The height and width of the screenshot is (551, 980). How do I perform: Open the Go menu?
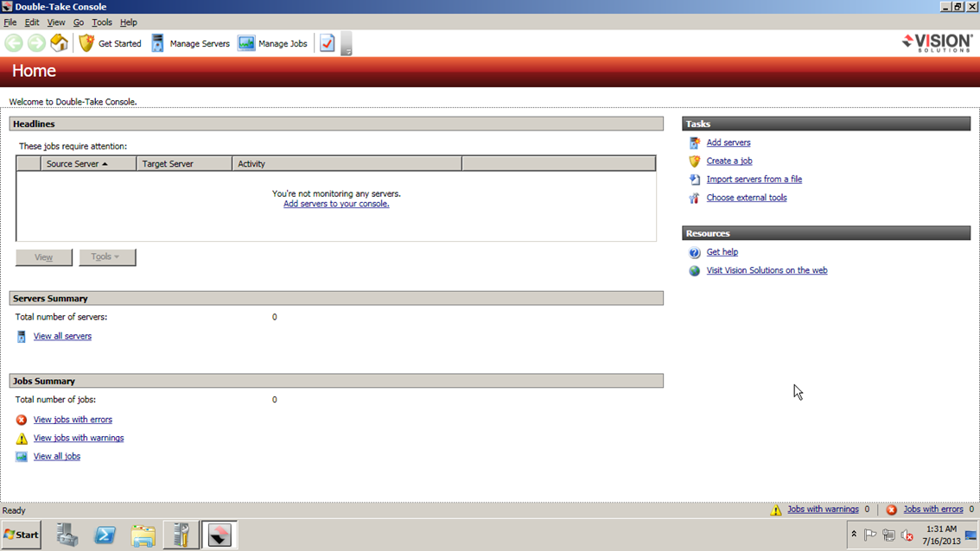tap(78, 22)
